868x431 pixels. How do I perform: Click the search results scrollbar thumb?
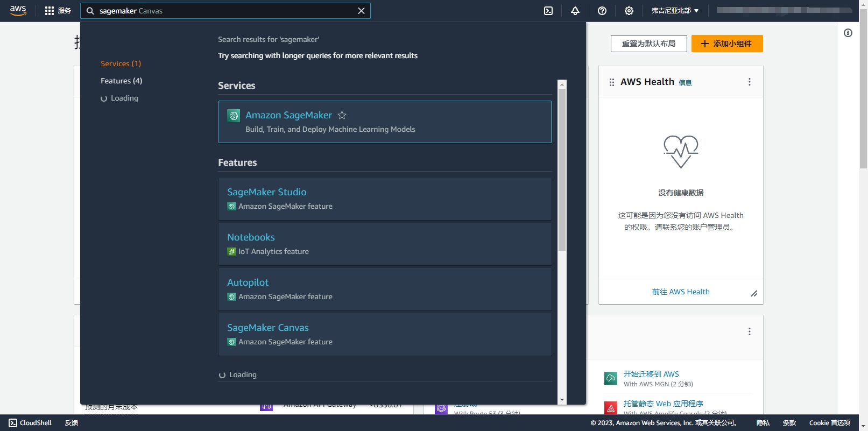pyautogui.click(x=562, y=169)
